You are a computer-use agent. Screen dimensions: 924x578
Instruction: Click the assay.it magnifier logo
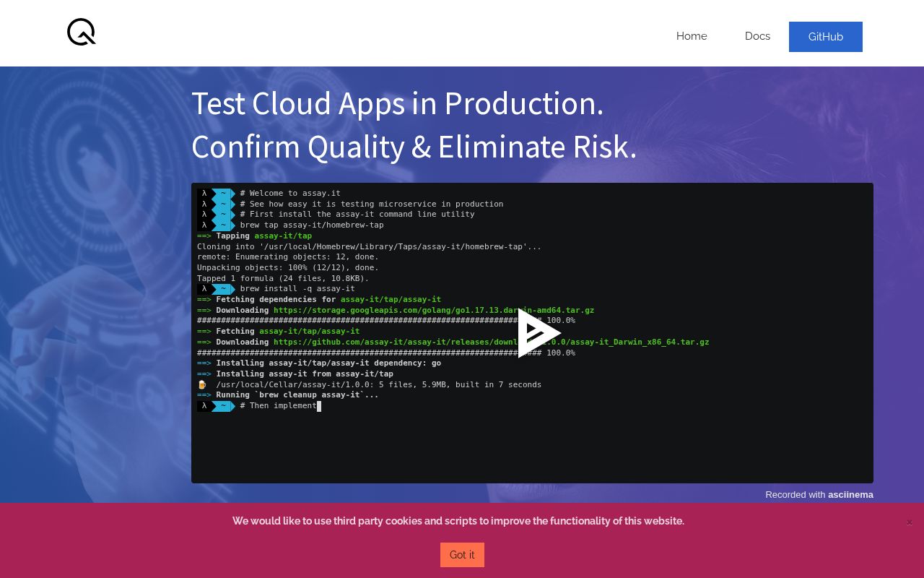point(81,32)
